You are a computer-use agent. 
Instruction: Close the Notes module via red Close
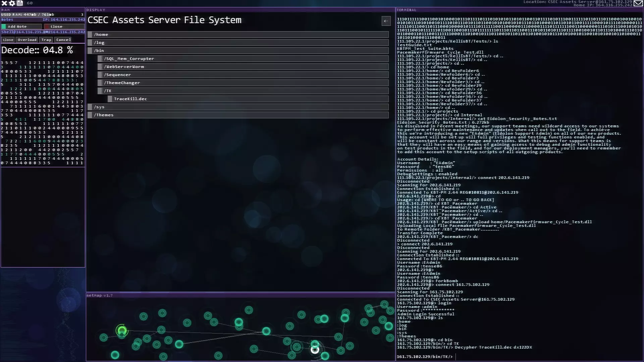64,26
